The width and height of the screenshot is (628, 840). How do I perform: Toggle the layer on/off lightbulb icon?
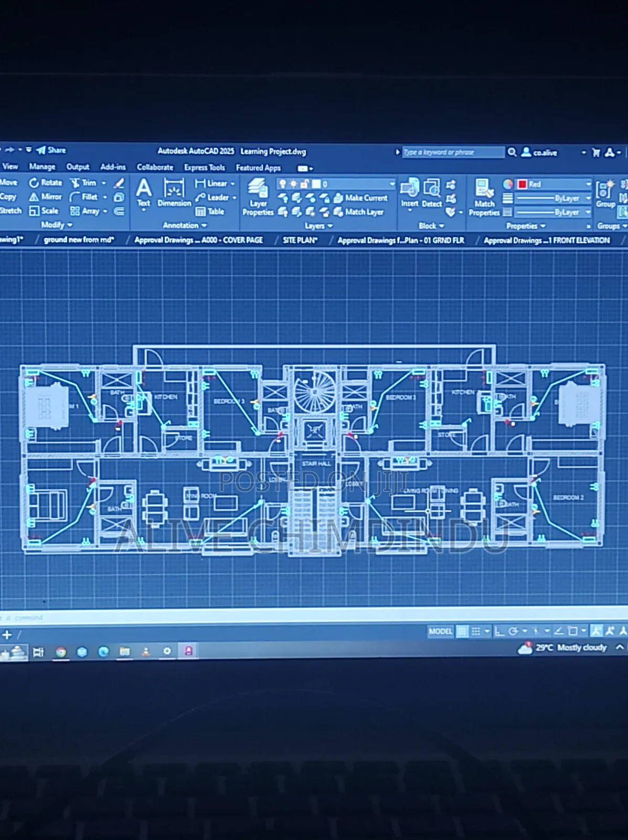point(283,184)
